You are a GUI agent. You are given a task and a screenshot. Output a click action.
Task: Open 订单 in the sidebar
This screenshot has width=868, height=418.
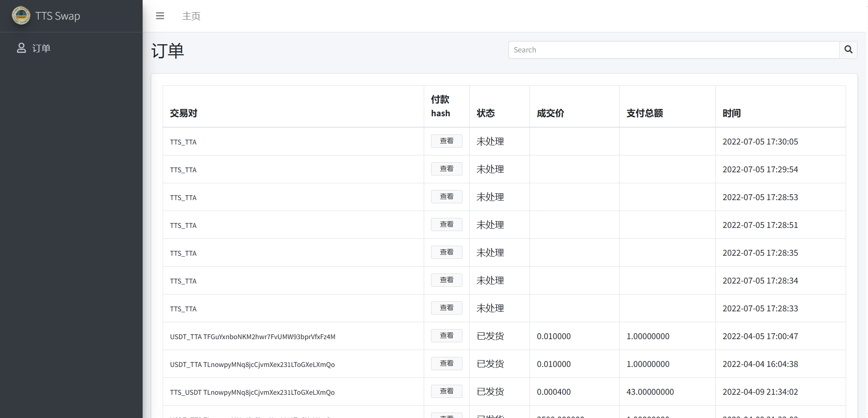coord(41,48)
